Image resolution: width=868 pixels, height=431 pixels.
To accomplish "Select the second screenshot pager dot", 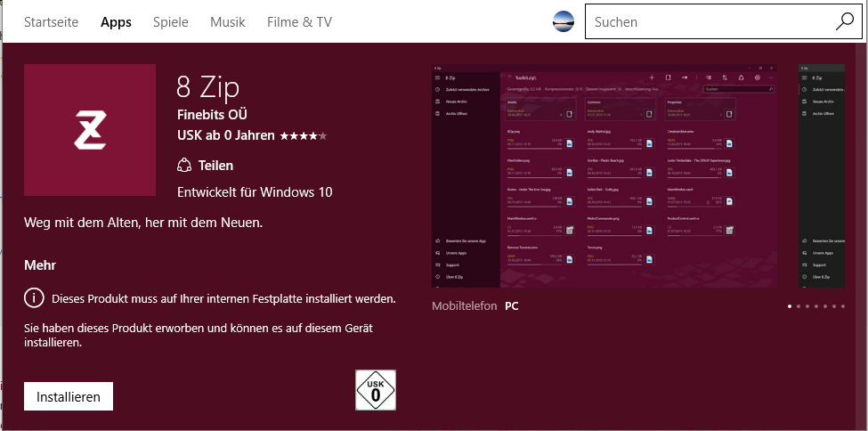I will pyautogui.click(x=799, y=306).
